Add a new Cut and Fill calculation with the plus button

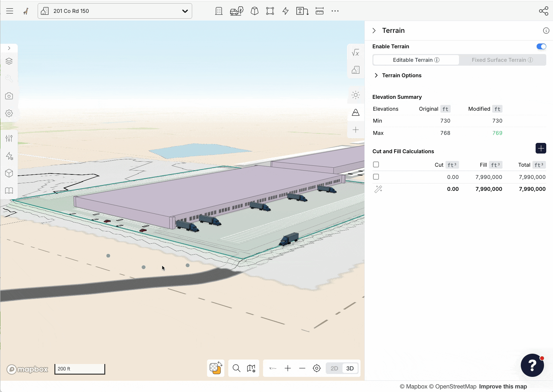coord(541,148)
